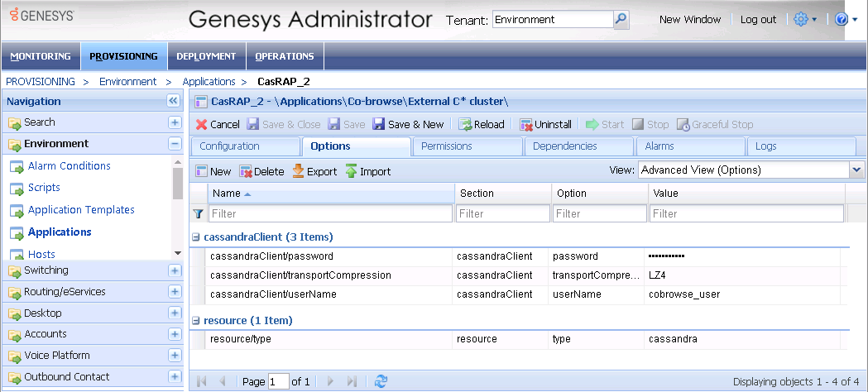Open Scripts in navigation
The height and width of the screenshot is (392, 868).
(44, 188)
